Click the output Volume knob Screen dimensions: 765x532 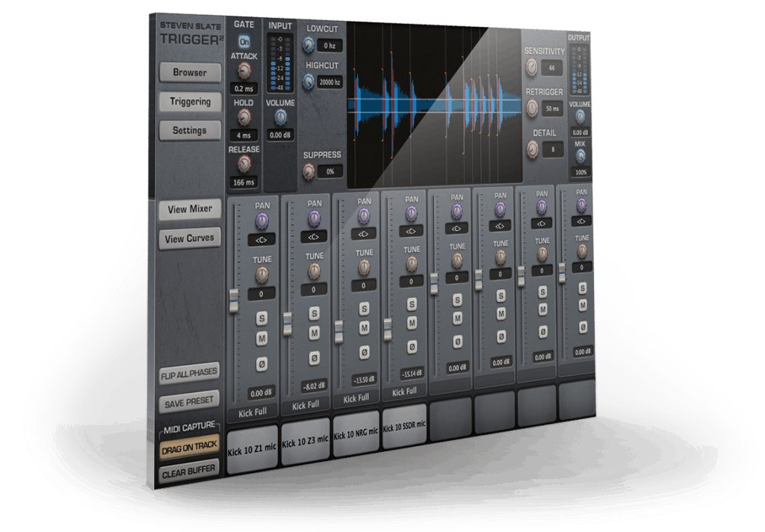click(580, 117)
